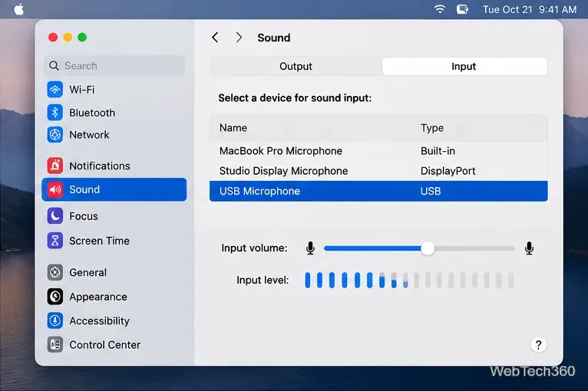
Task: Click the Notifications bell icon
Action: click(55, 166)
